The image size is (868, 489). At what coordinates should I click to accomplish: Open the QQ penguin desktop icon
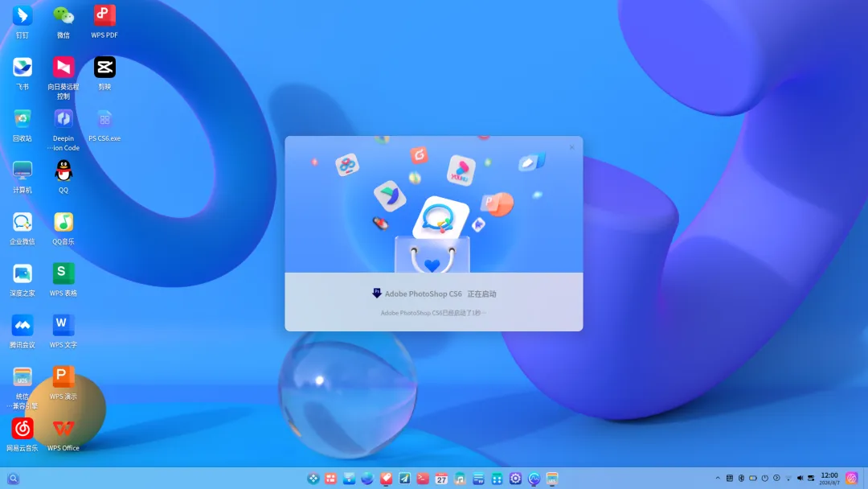63,170
